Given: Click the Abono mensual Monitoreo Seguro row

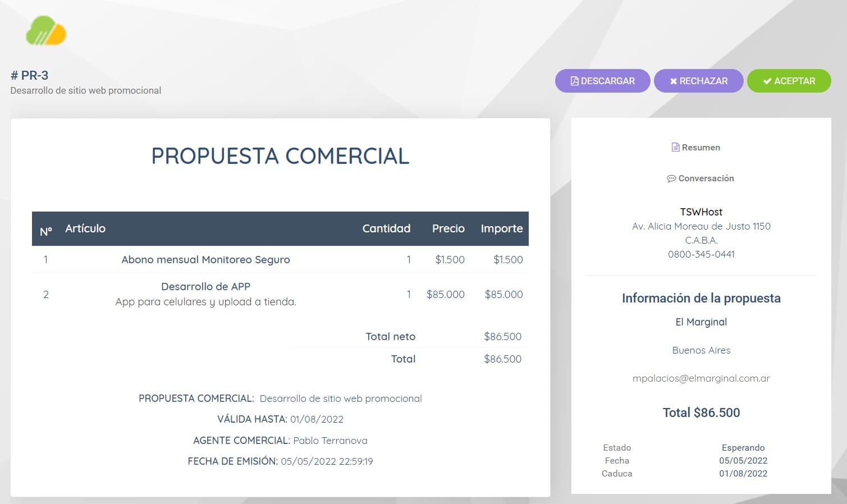Looking at the screenshot, I should (280, 259).
